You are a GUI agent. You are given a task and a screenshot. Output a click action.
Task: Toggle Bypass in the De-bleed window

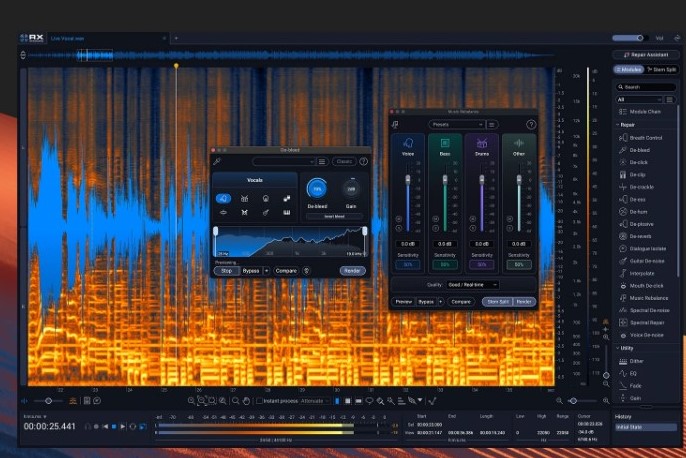251,271
